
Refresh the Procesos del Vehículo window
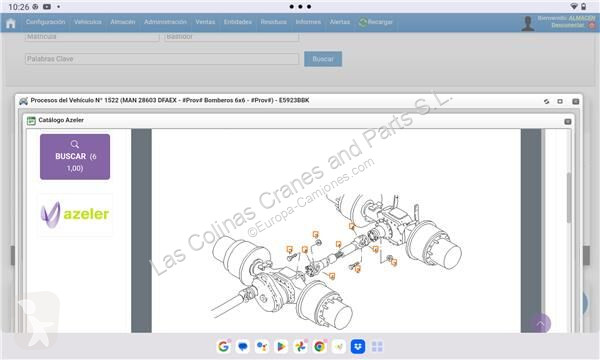click(x=546, y=101)
